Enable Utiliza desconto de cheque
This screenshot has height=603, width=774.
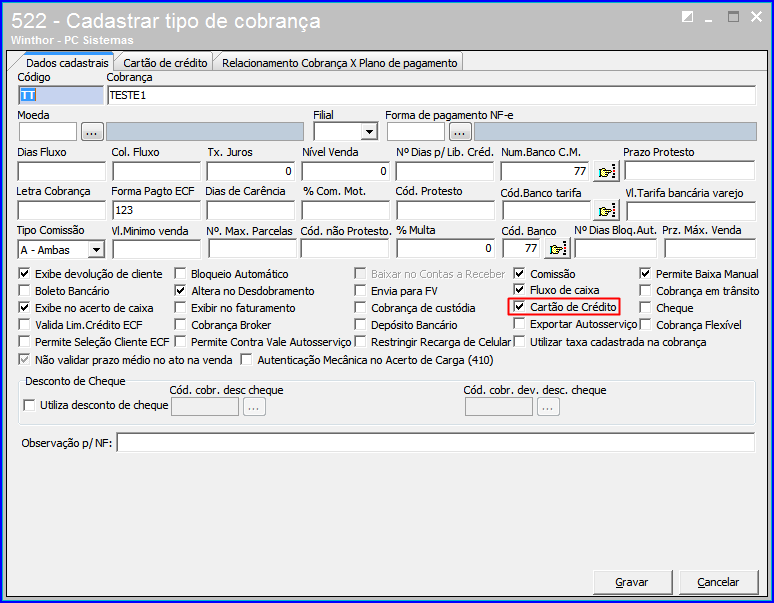[29, 405]
